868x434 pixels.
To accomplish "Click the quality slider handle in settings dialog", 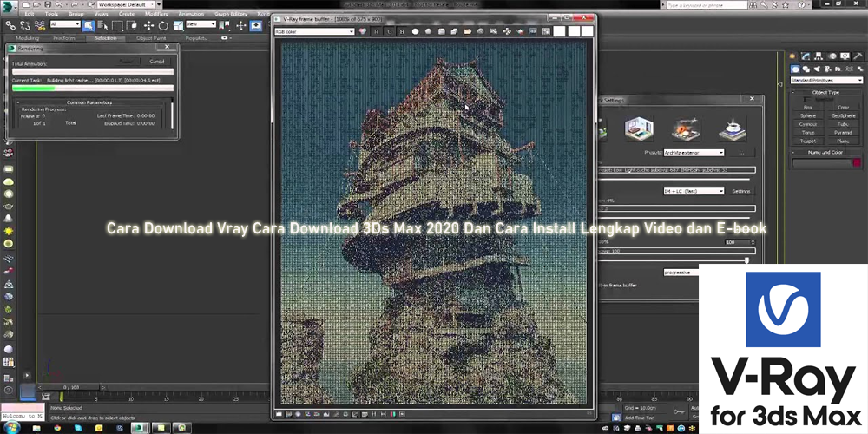I will [x=746, y=260].
